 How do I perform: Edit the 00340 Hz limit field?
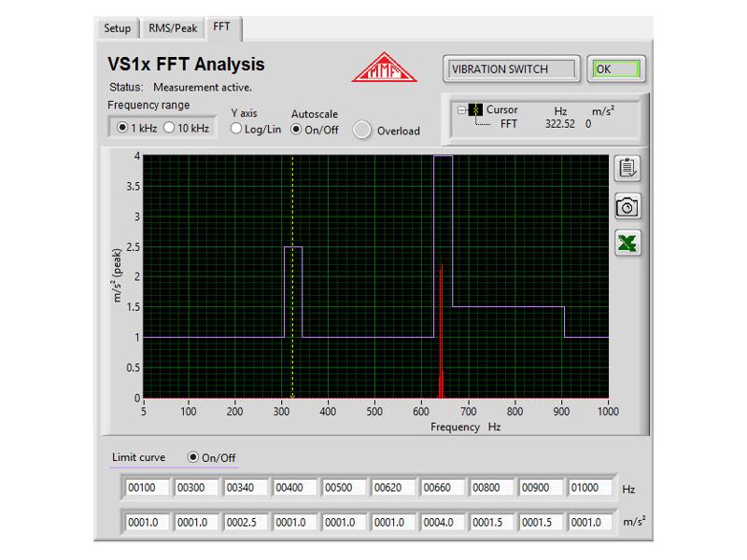(245, 487)
